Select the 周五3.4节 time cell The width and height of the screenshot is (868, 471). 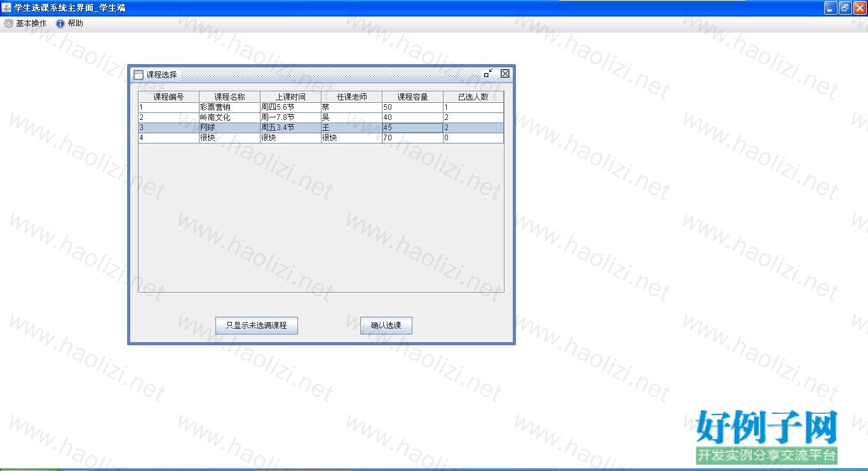290,128
